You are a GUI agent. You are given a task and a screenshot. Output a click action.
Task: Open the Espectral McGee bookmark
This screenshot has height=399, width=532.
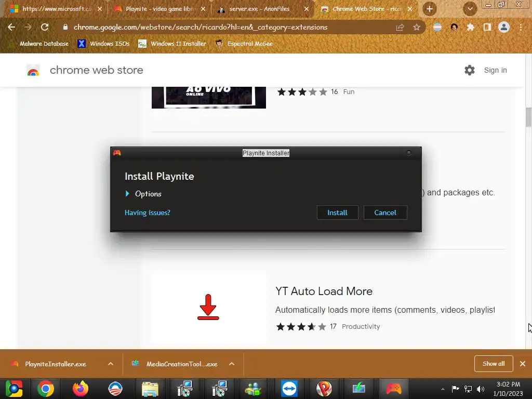tap(244, 44)
